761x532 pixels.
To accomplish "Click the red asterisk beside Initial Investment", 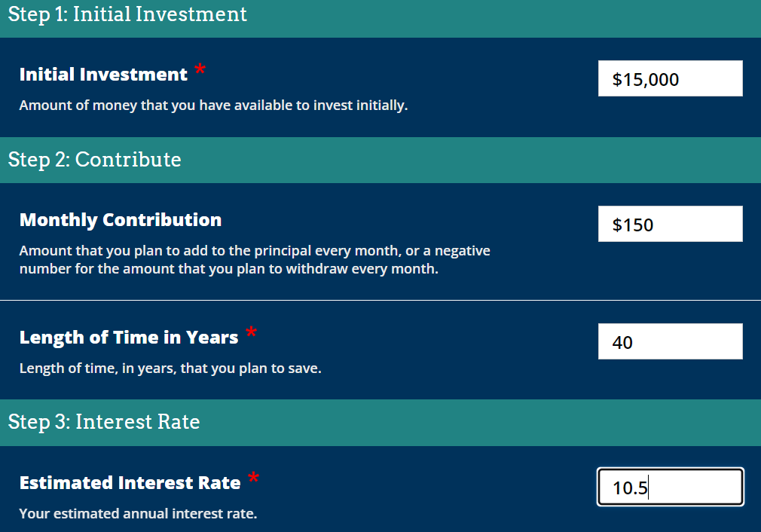I will coord(200,70).
